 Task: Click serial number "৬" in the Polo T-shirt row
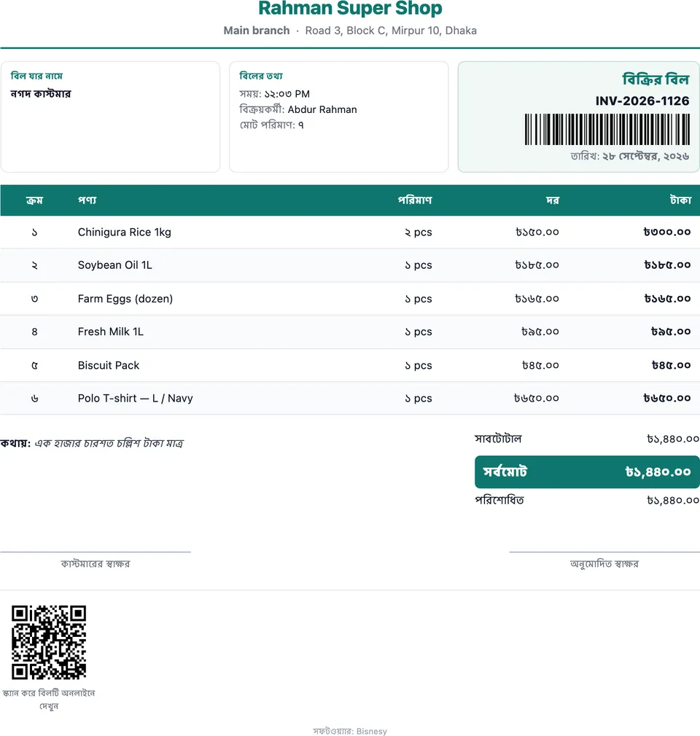(x=34, y=398)
